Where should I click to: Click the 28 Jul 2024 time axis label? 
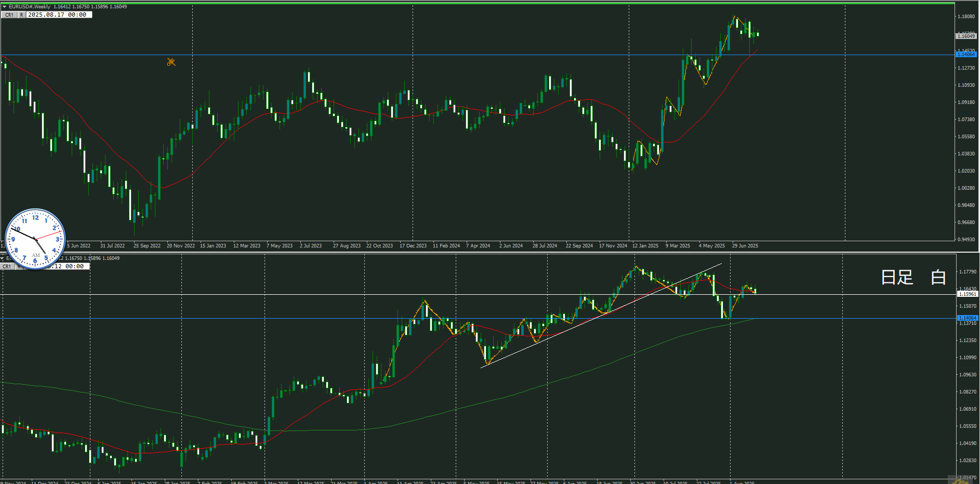[545, 246]
